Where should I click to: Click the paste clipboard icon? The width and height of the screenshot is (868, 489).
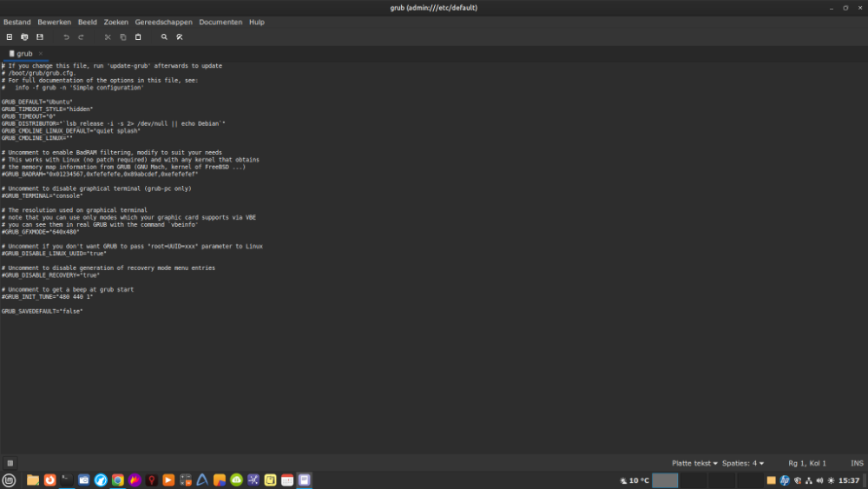[x=138, y=37]
